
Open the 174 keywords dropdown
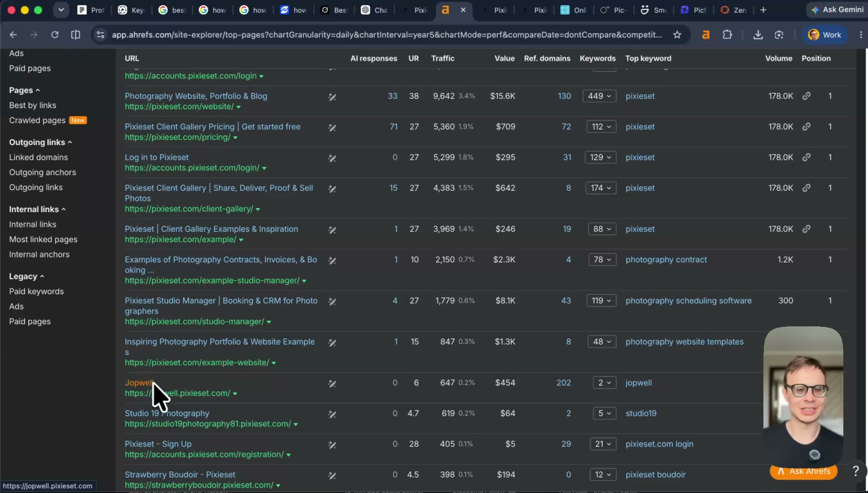tap(601, 188)
